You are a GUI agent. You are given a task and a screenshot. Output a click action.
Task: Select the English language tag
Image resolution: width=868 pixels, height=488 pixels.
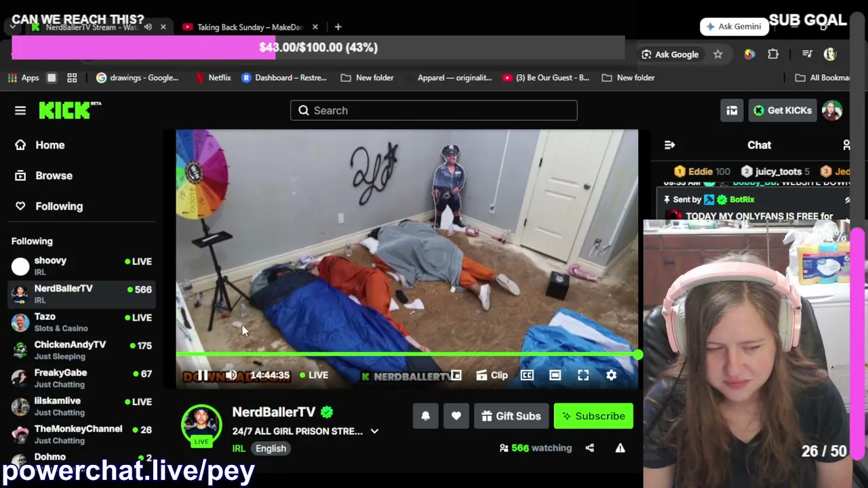click(271, 449)
